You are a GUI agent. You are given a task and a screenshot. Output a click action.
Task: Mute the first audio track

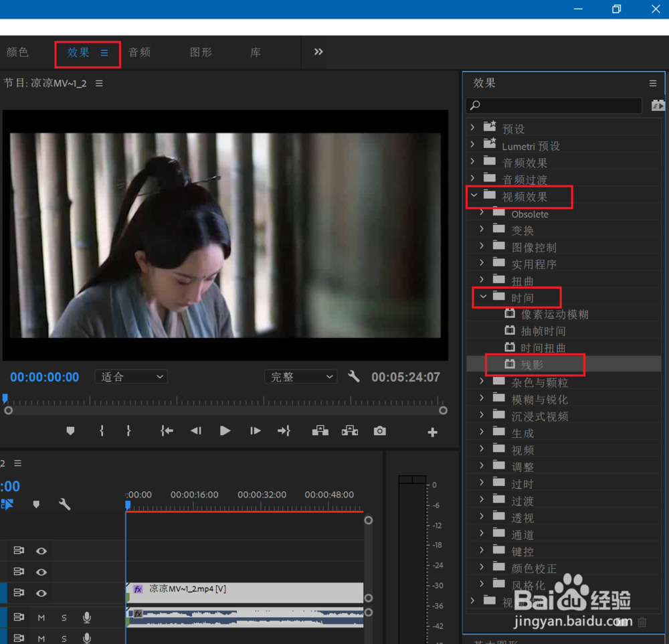(x=41, y=617)
